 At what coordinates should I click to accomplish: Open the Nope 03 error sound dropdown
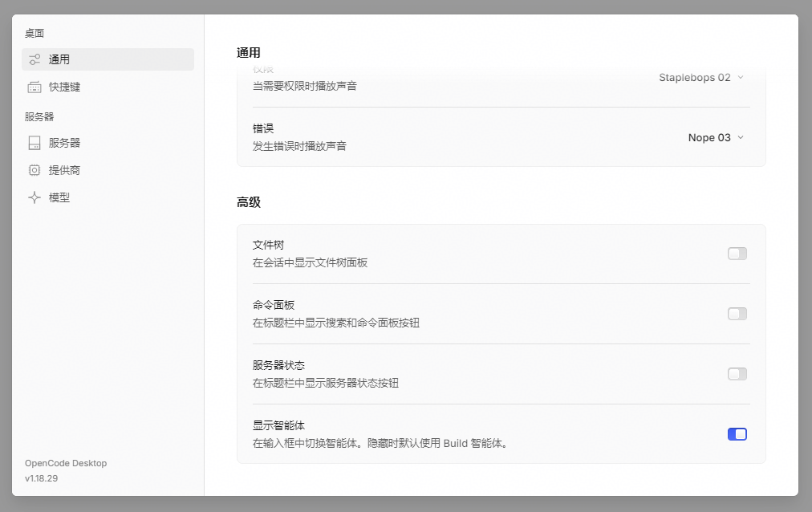(717, 138)
